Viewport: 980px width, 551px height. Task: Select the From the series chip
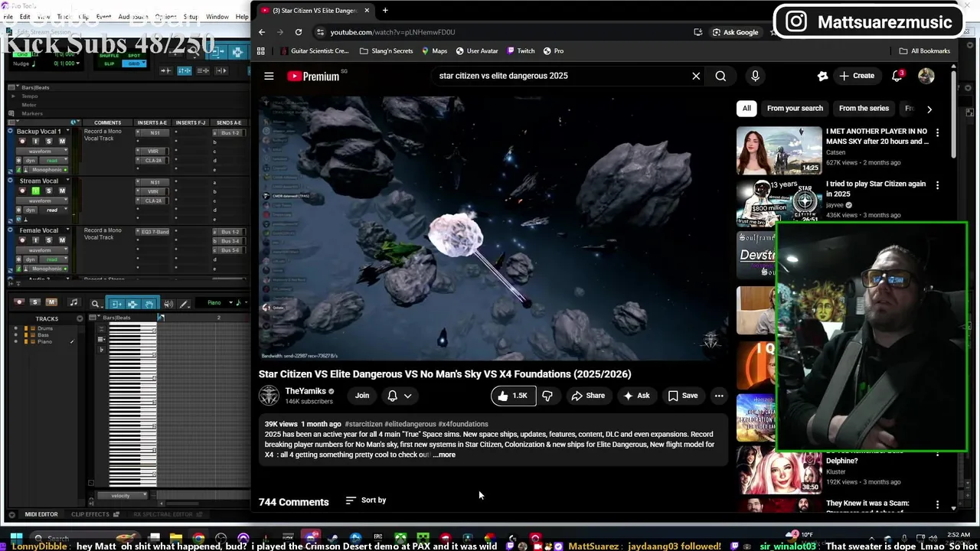click(864, 109)
